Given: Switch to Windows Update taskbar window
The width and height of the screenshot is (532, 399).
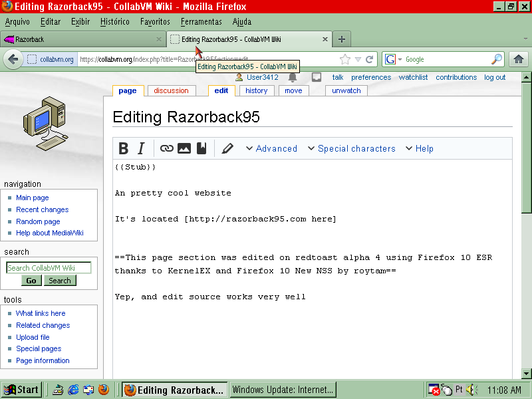Looking at the screenshot, I should coord(283,390).
